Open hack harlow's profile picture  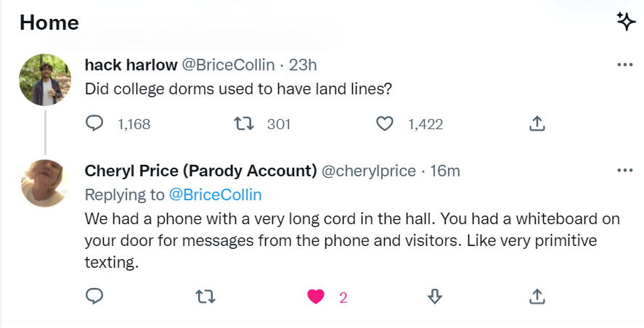[x=44, y=79]
